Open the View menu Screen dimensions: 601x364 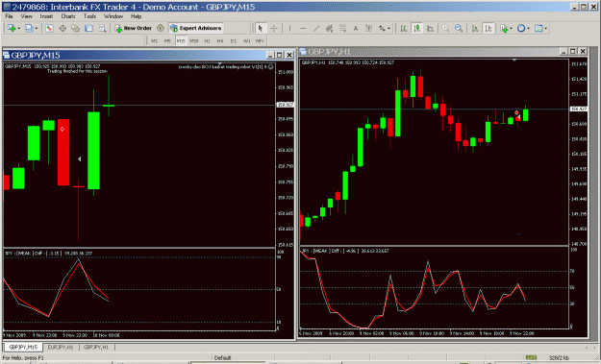27,16
